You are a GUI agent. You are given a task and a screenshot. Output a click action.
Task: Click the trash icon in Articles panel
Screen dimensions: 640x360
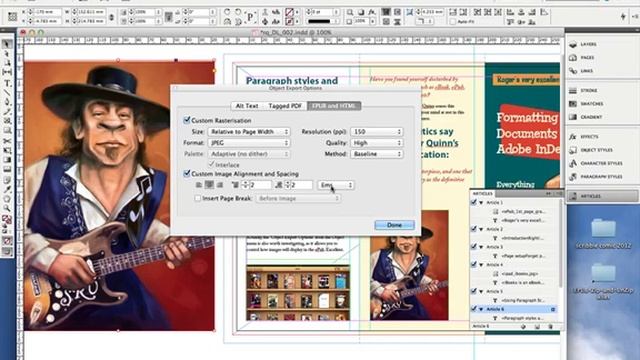(x=550, y=327)
